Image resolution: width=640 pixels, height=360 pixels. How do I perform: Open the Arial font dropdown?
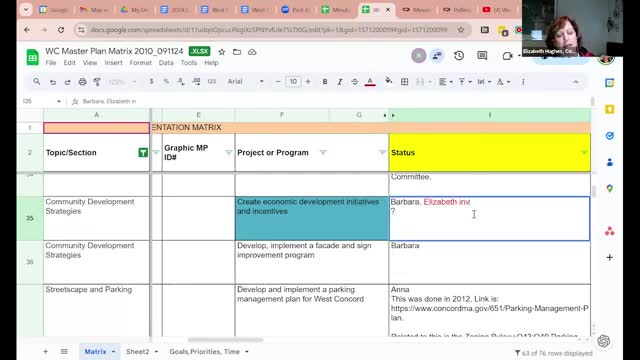[245, 82]
